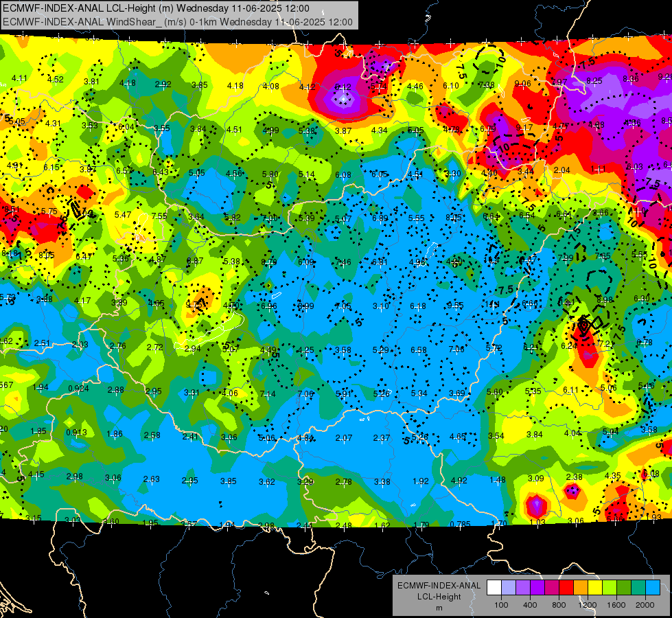Select the sky blue legend swatch

653,588
